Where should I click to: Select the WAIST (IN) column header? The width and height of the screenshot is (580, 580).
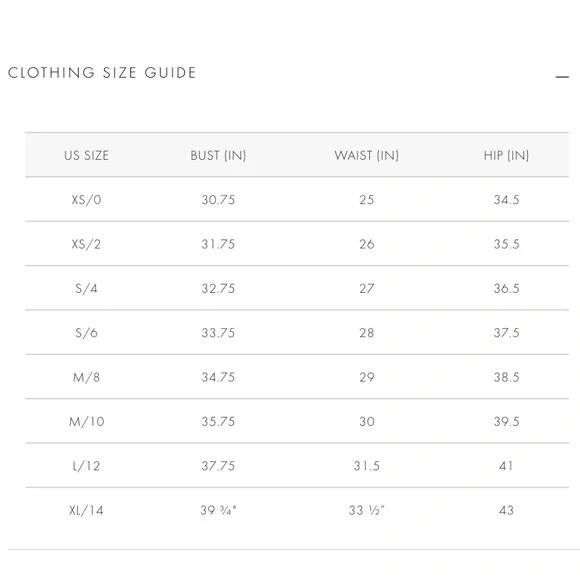tap(367, 155)
